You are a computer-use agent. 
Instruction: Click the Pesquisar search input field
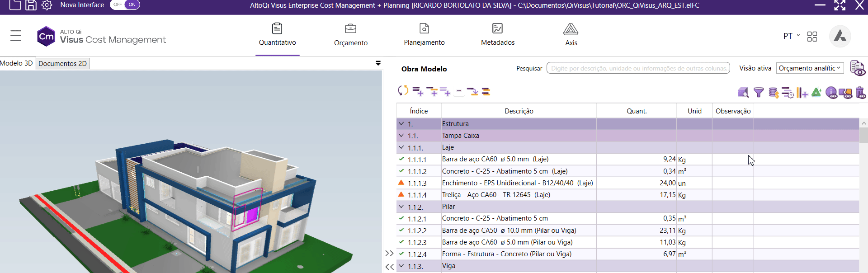638,68
